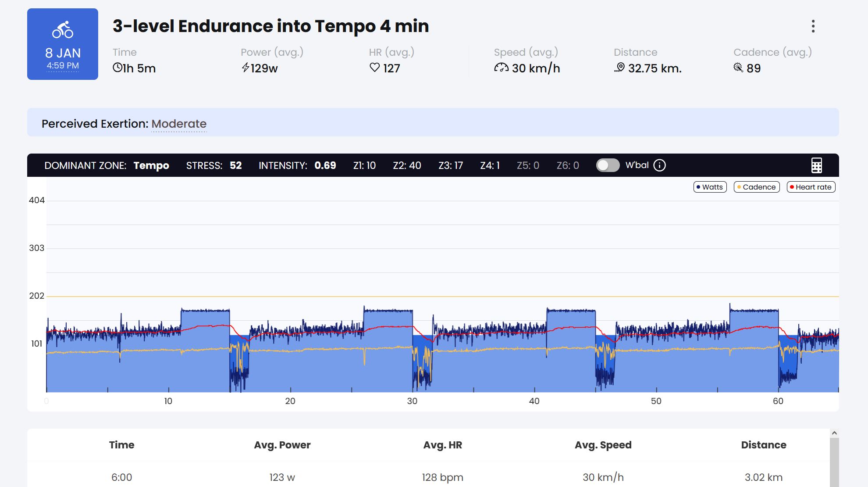Click the cadence gear icon beside 89

pos(738,68)
